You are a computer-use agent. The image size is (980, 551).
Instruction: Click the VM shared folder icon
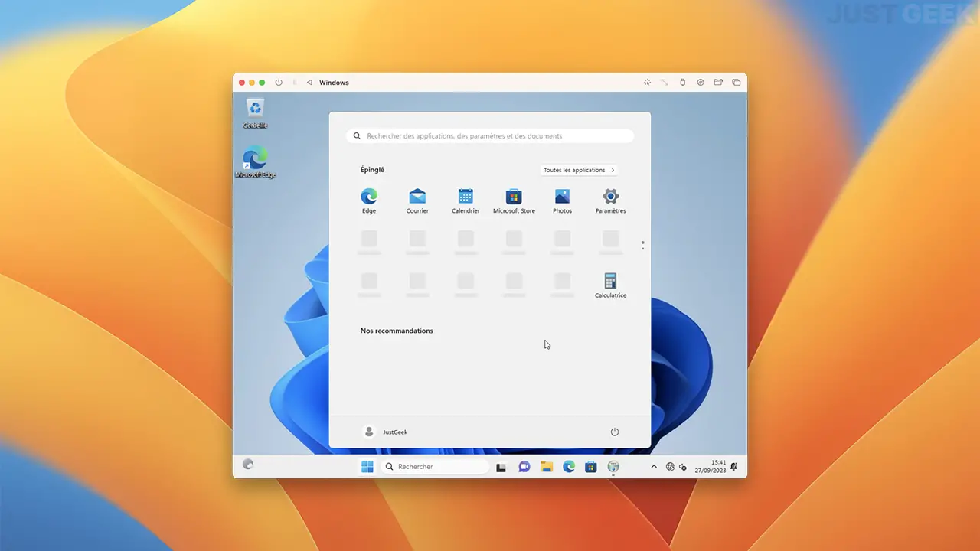coord(718,83)
